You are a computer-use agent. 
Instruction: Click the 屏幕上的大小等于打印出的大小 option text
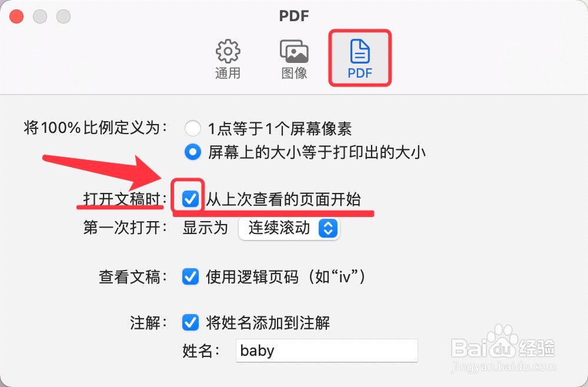pos(317,152)
